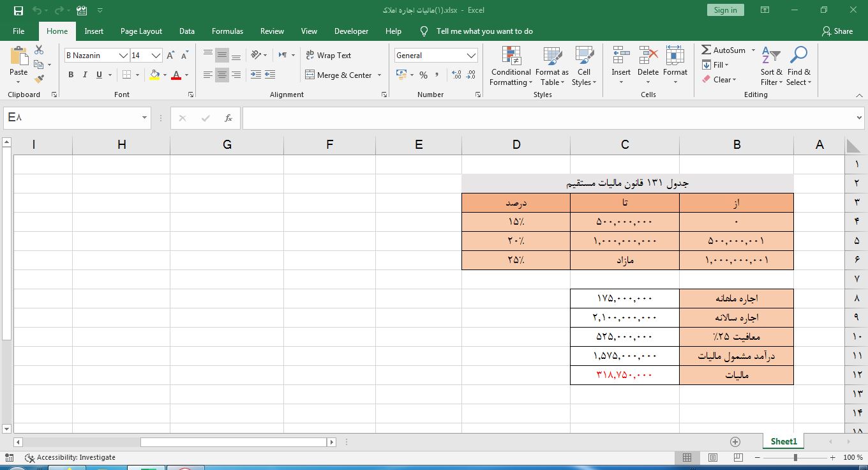The image size is (868, 470).
Task: Toggle Italic formatting
Action: (85, 75)
